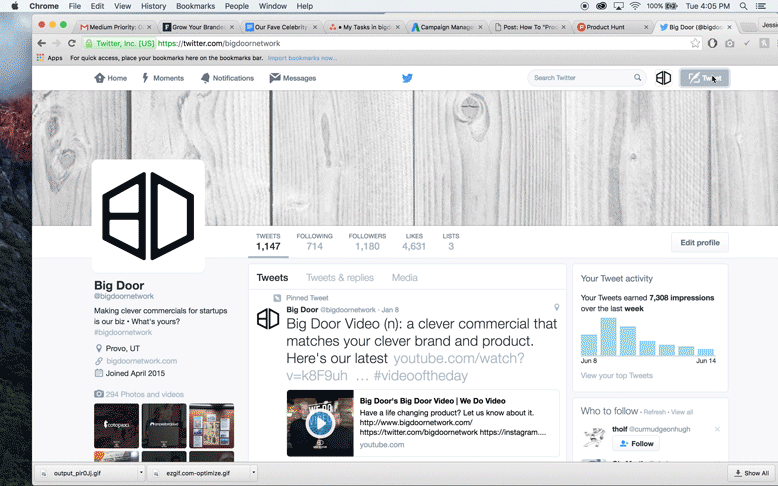Switch to Media tab
Viewport: 778px width, 486px height.
point(405,278)
